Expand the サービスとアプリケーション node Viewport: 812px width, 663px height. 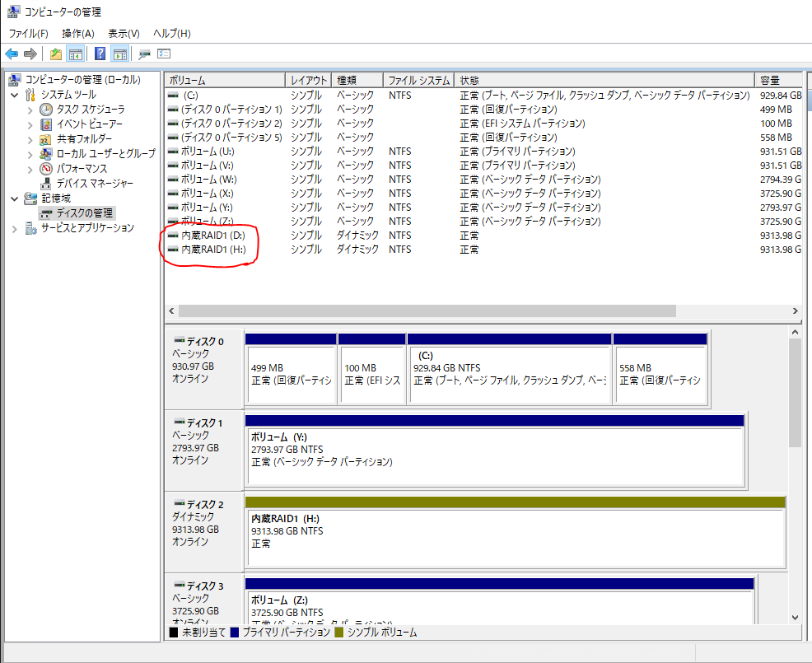click(x=15, y=228)
